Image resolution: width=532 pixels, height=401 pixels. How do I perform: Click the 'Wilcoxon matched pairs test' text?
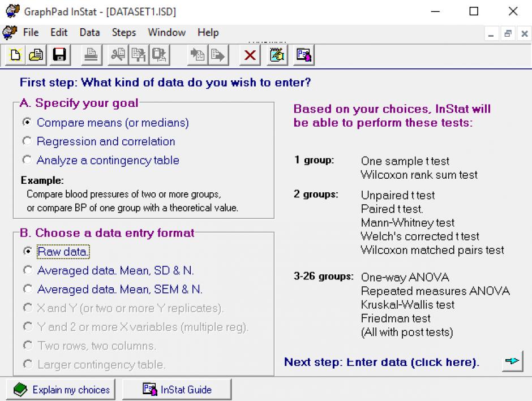pyautogui.click(x=432, y=250)
